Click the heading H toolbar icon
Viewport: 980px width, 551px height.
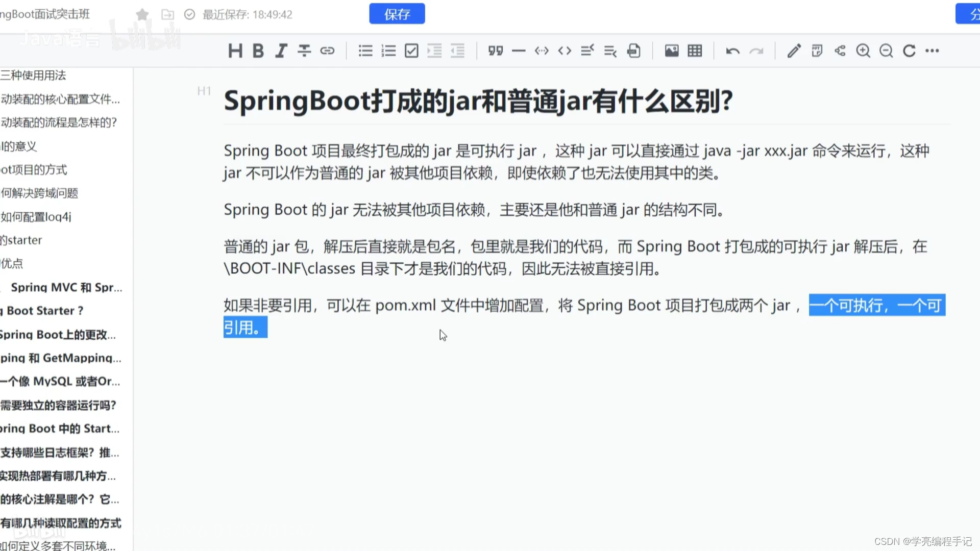[235, 51]
